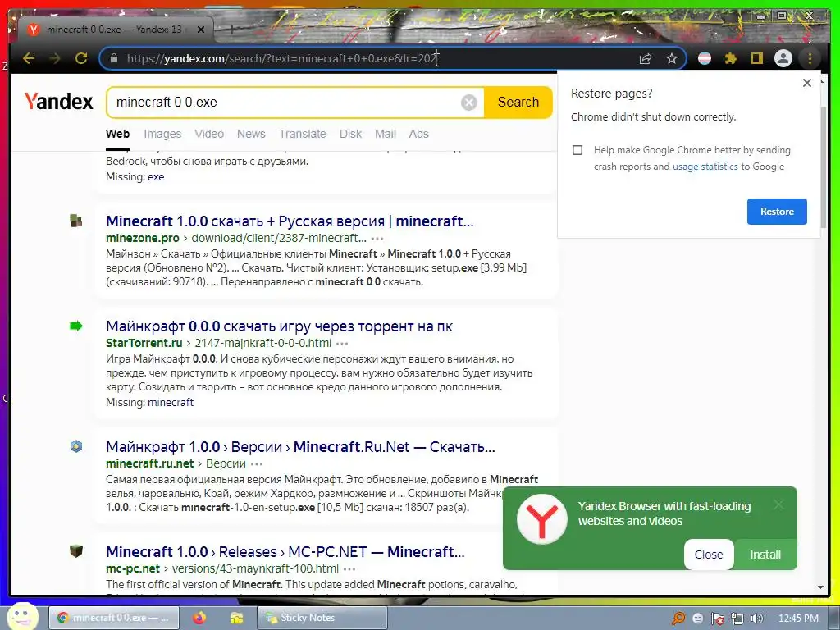Switch to Sticky Notes in taskbar
The image size is (840, 630).
[322, 618]
